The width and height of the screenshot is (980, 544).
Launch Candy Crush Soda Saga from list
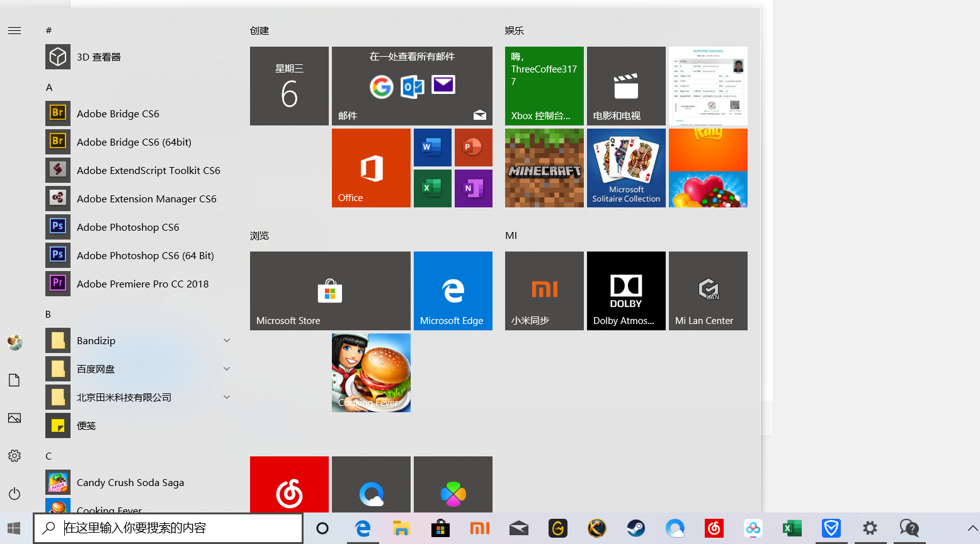137,482
